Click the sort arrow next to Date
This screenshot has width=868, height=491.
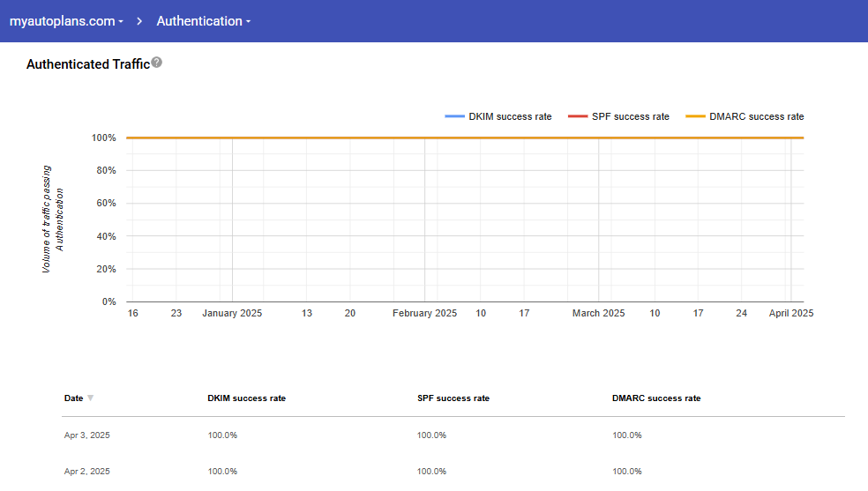[90, 398]
